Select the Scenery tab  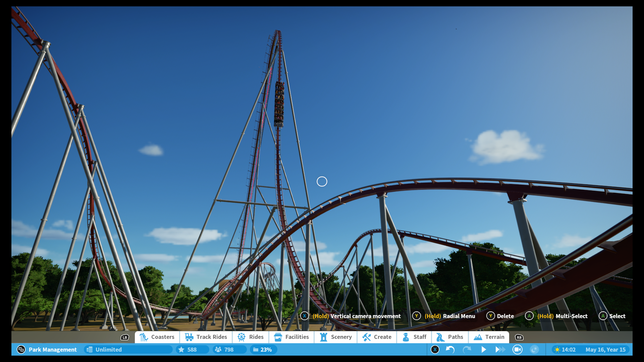pos(335,337)
